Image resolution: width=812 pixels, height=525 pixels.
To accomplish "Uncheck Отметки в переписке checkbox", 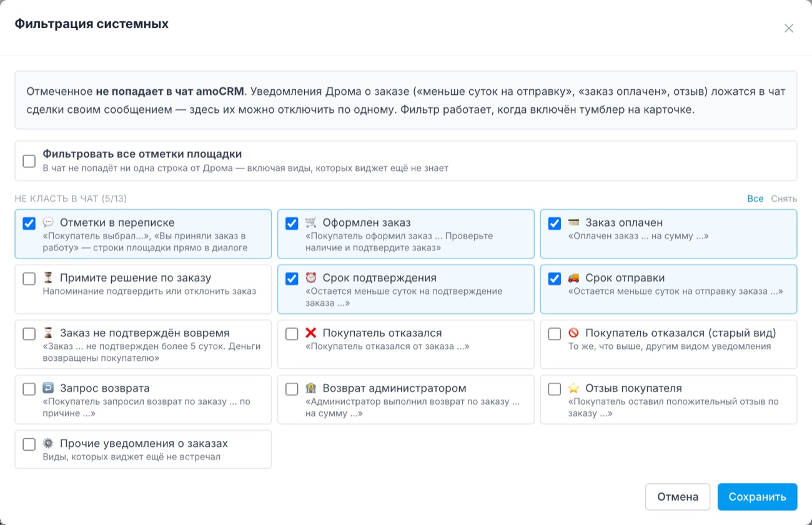I will 29,223.
